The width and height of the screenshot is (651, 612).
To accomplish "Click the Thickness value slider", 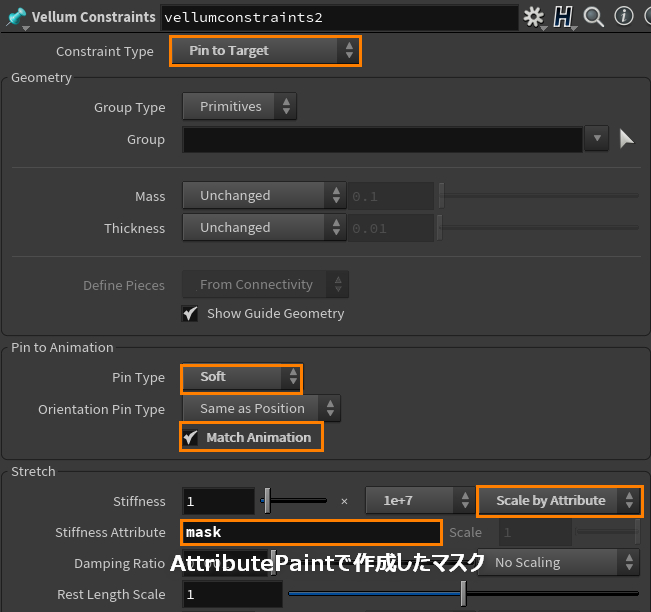I will click(538, 228).
